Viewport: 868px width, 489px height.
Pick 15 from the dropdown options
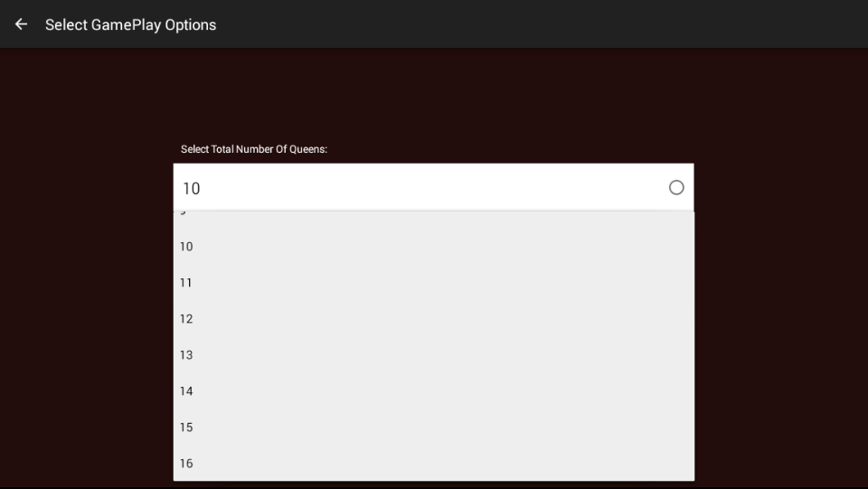[186, 428]
